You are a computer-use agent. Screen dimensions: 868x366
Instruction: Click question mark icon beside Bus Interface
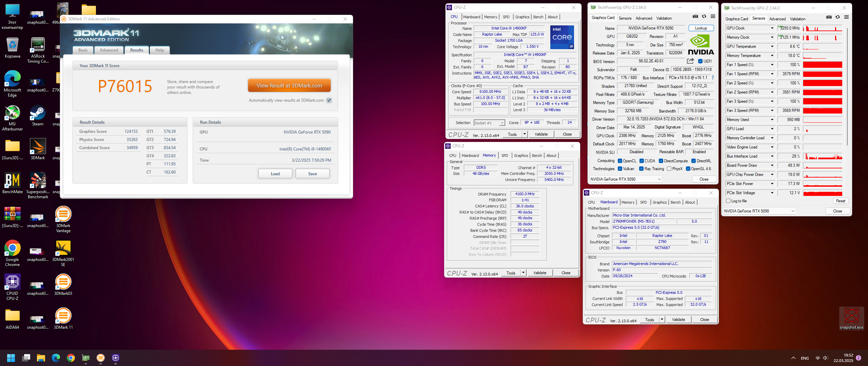[x=713, y=78]
